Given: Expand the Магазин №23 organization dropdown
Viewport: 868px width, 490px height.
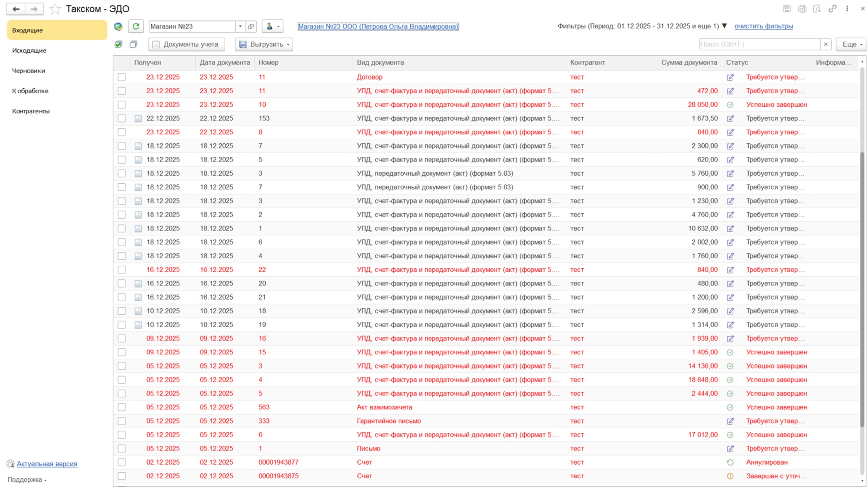Looking at the screenshot, I should (240, 26).
